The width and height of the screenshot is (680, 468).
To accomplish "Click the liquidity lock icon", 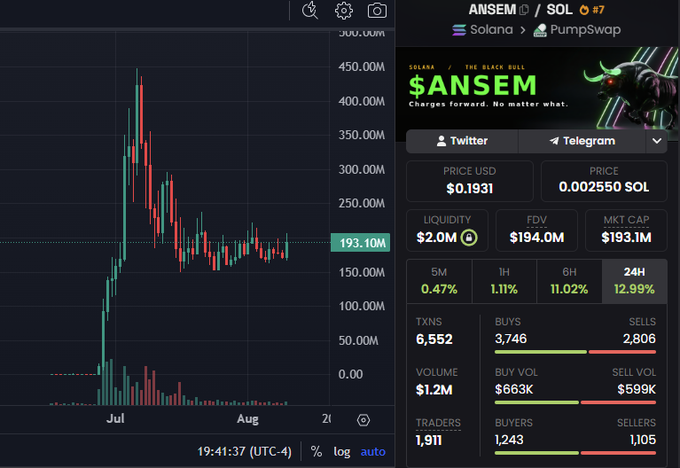I will click(x=469, y=237).
